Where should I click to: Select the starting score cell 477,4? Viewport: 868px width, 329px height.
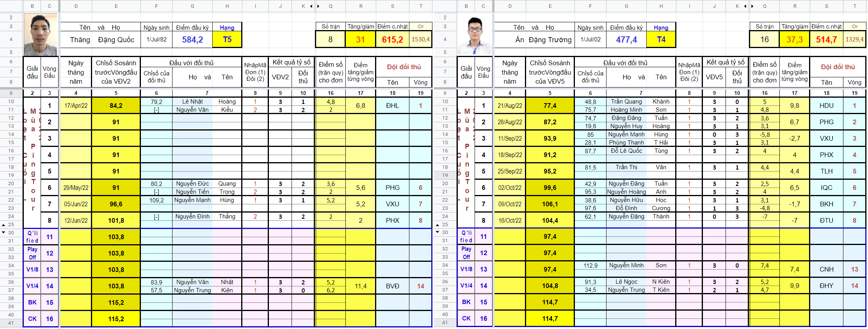pos(626,40)
